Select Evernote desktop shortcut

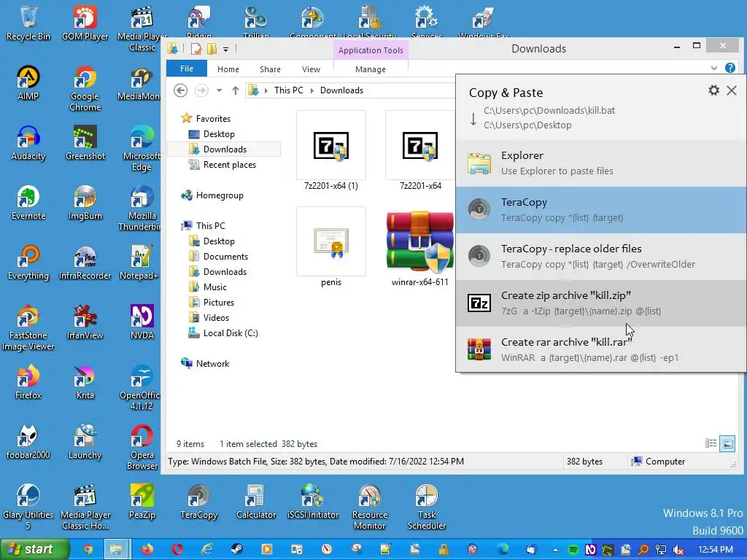click(28, 203)
